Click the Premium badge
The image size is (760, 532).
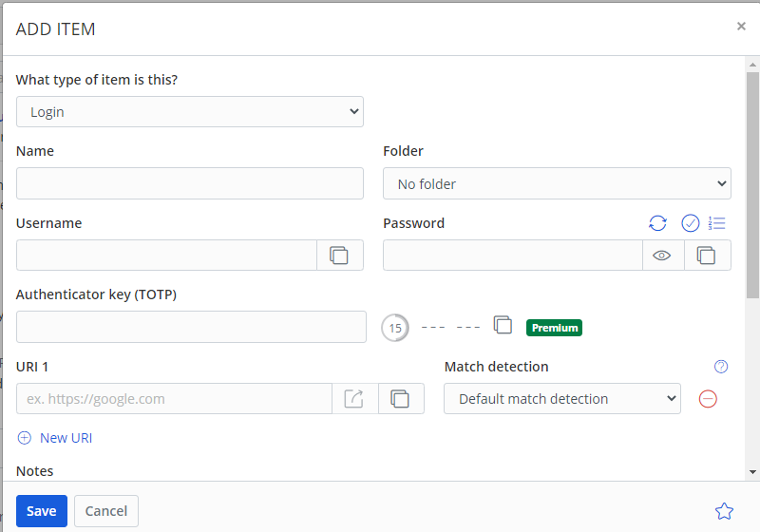coord(554,328)
